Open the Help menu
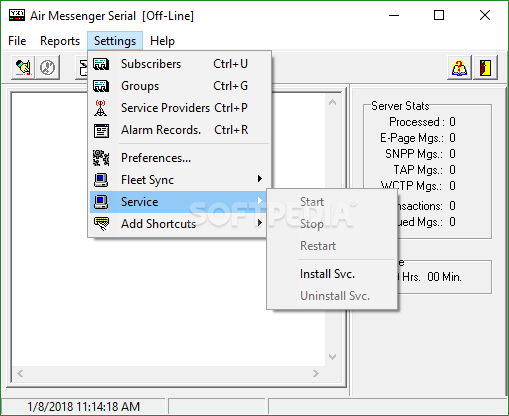The image size is (509, 416). tap(162, 41)
